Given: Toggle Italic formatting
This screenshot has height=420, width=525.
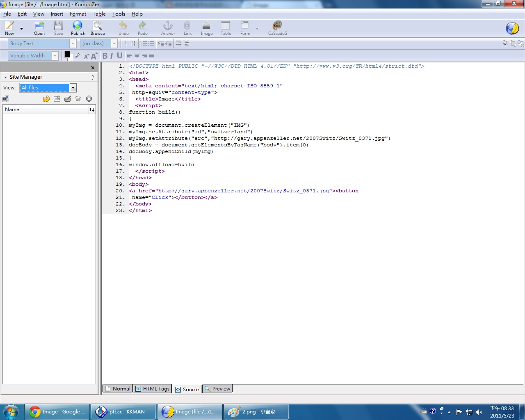Looking at the screenshot, I should [112, 56].
